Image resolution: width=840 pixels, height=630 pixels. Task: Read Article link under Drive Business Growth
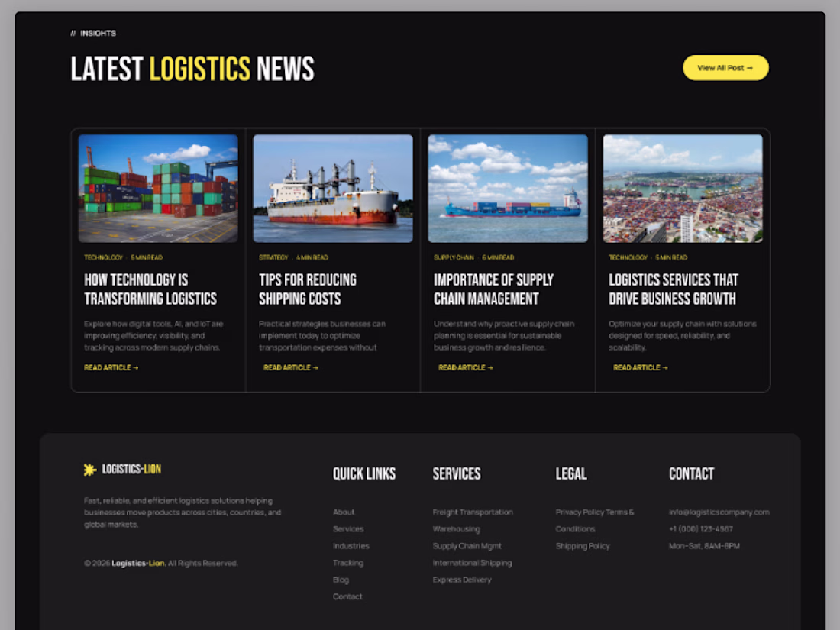(640, 367)
